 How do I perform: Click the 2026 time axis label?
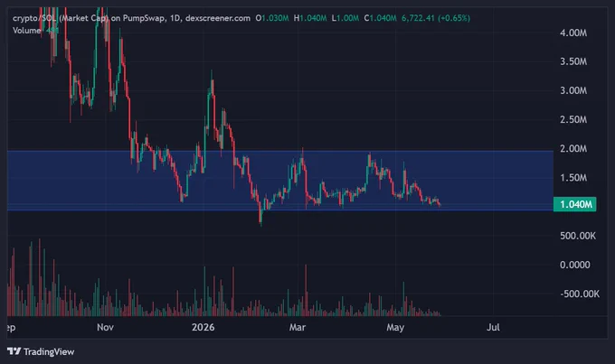pos(203,327)
